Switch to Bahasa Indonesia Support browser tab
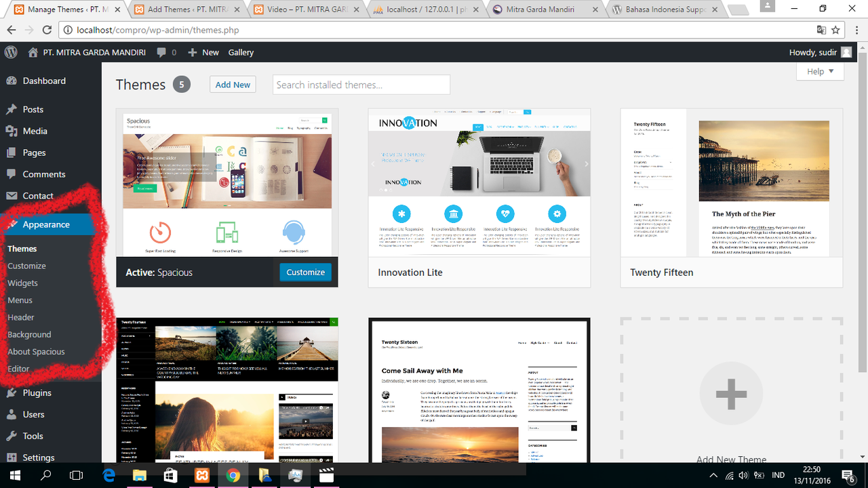Viewport: 868px width, 488px height. point(665,9)
